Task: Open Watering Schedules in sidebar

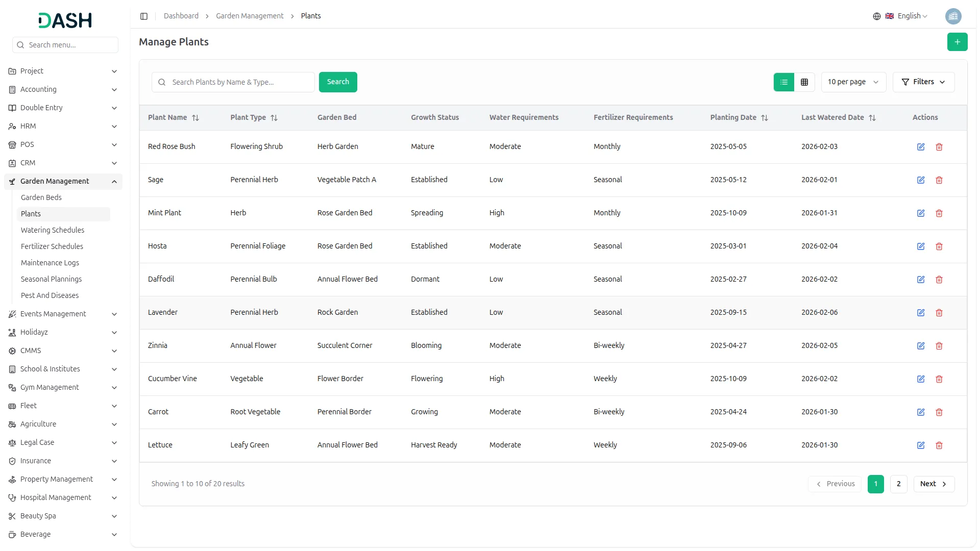Action: tap(53, 230)
